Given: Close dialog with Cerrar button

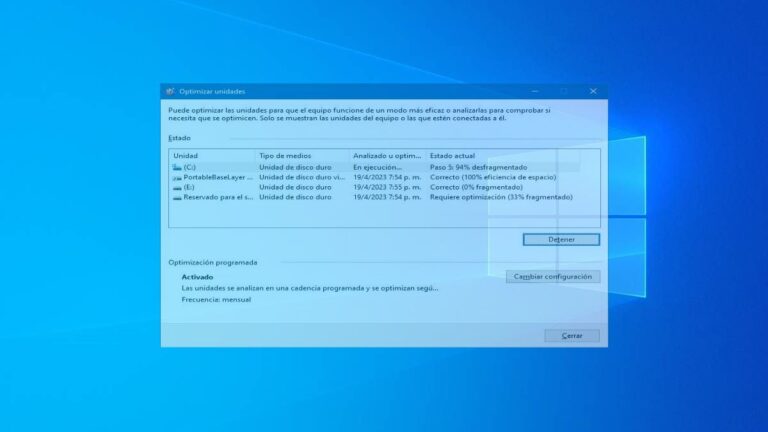Looking at the screenshot, I should (572, 336).
